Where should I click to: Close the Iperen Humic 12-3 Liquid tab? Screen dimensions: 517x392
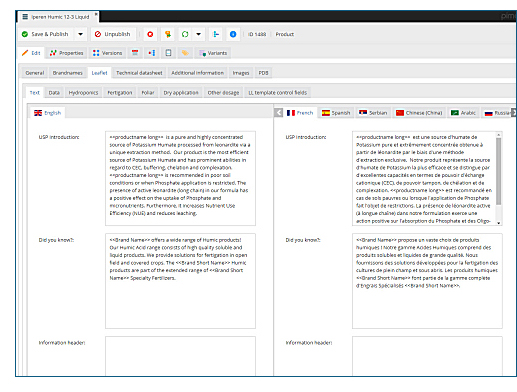click(96, 14)
